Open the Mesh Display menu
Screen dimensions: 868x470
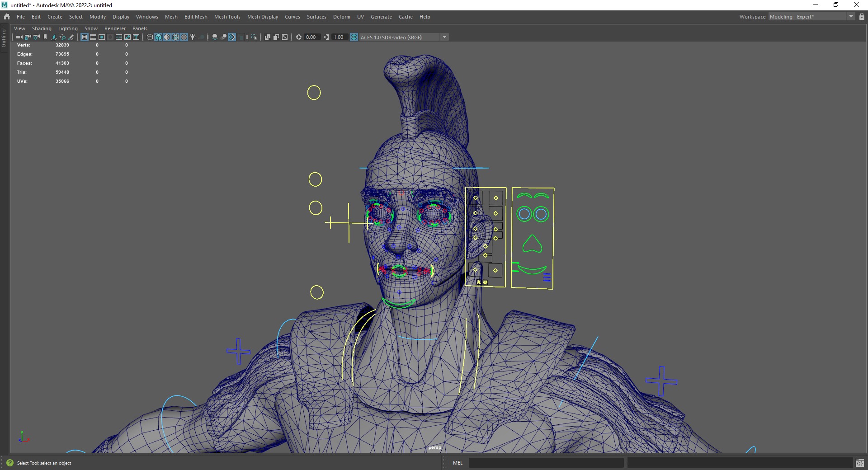coord(263,17)
